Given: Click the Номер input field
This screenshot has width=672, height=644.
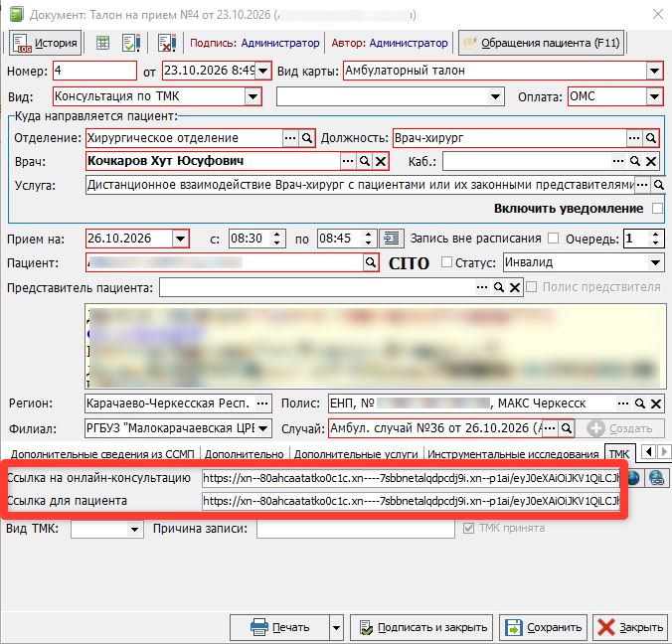Looking at the screenshot, I should (94, 71).
